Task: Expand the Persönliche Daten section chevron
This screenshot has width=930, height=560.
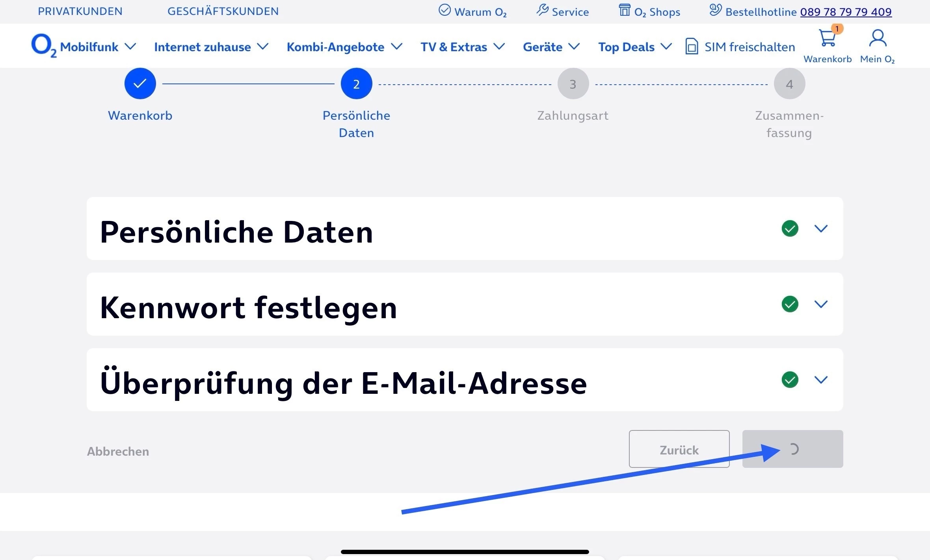Action: (x=821, y=228)
